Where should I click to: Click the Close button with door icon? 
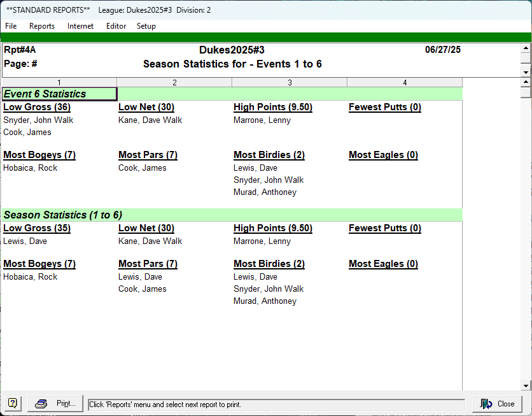[x=497, y=404]
